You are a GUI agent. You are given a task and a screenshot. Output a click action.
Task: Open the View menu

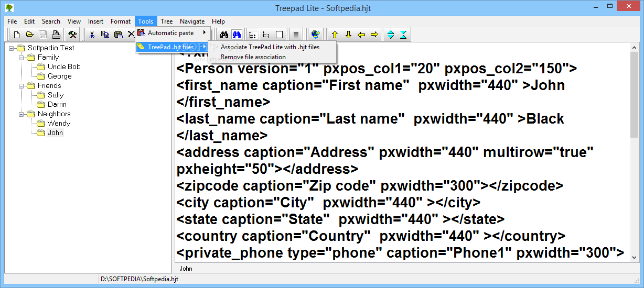74,21
